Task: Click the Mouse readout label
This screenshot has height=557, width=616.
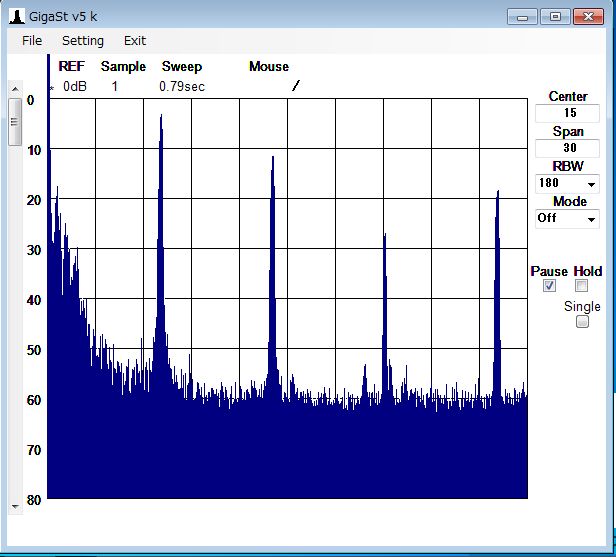Action: click(269, 66)
